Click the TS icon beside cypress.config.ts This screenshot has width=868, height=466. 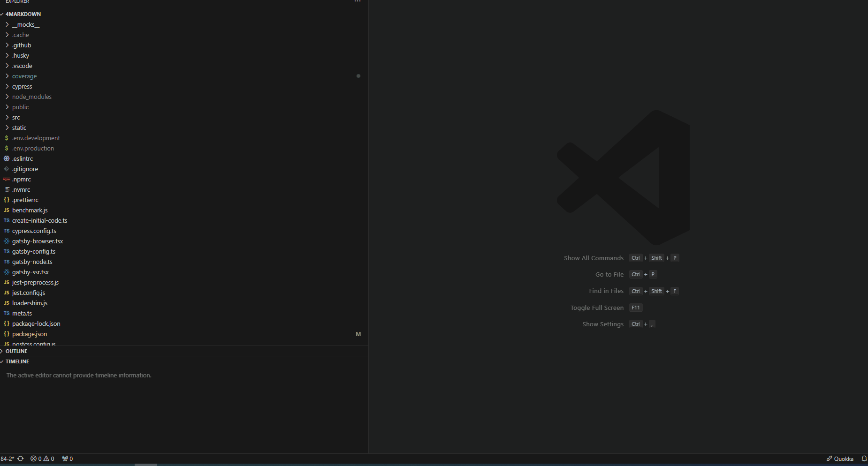(7, 231)
